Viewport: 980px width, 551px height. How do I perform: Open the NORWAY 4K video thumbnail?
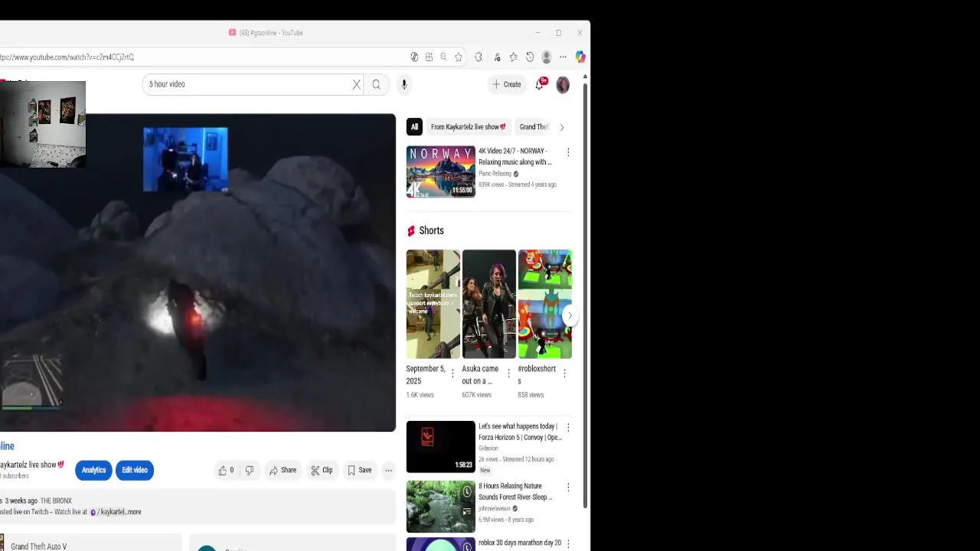click(x=441, y=171)
